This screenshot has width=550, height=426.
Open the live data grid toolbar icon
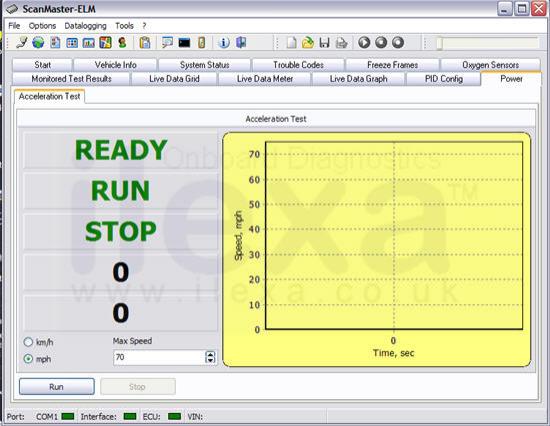click(72, 43)
